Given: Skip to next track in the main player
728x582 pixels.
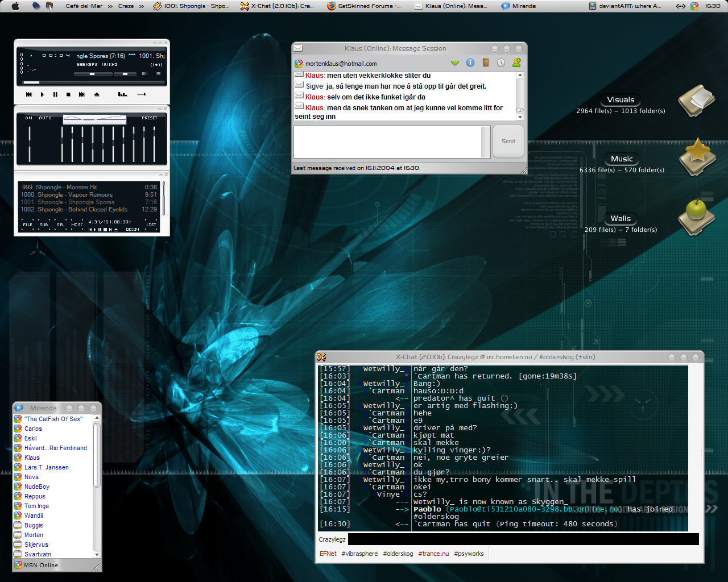Looking at the screenshot, I should [x=82, y=94].
